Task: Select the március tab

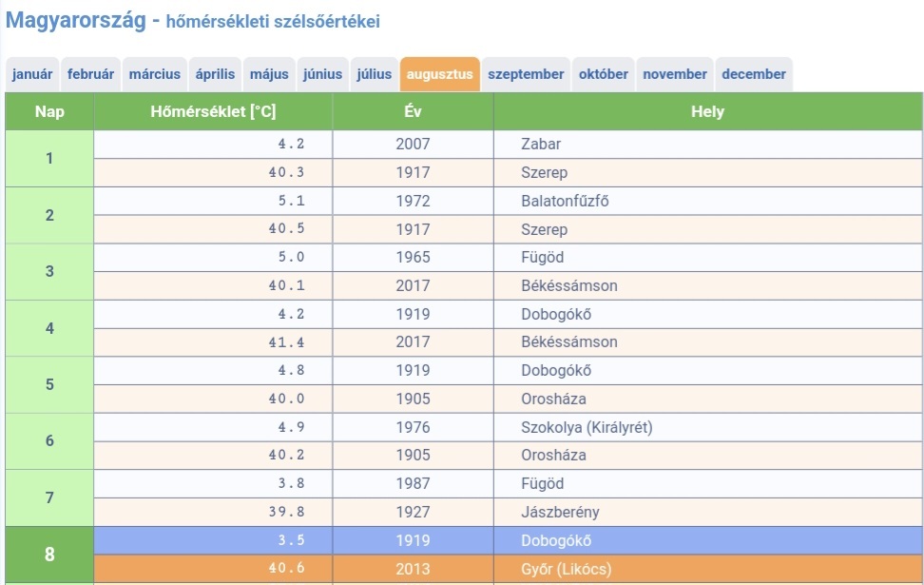Action: click(x=155, y=73)
